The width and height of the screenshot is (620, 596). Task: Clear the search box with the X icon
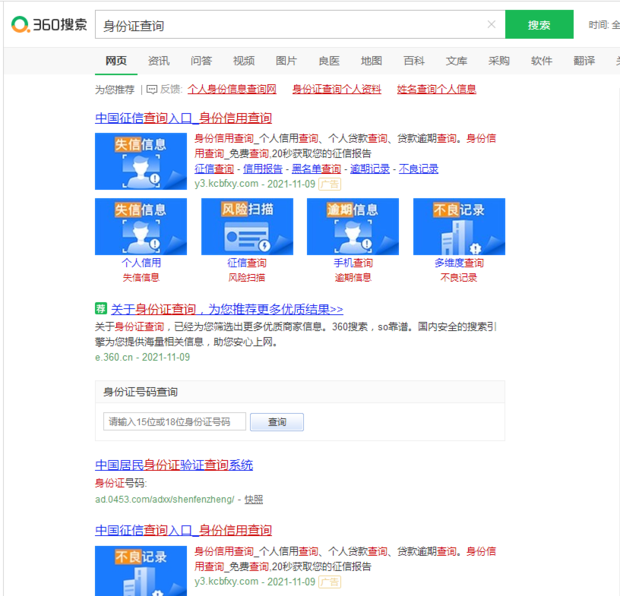[x=491, y=25]
